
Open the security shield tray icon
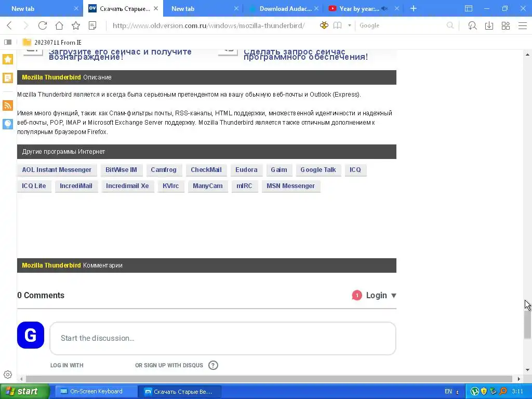(484, 391)
